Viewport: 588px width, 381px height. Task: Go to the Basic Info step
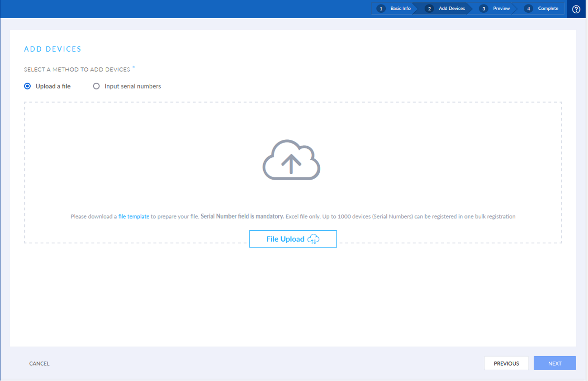pos(394,9)
